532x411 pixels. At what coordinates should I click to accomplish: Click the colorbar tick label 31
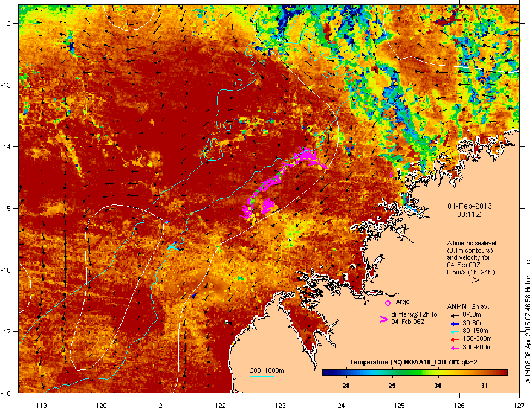point(484,386)
